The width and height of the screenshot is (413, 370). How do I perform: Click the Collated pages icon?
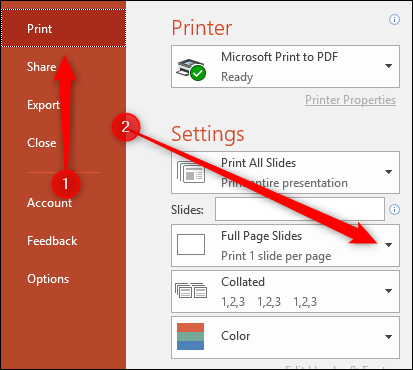coord(191,290)
